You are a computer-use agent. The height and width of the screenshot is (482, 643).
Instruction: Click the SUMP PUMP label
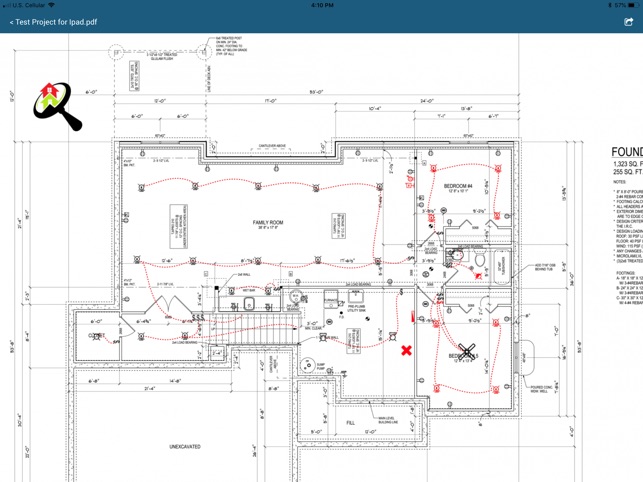321,366
